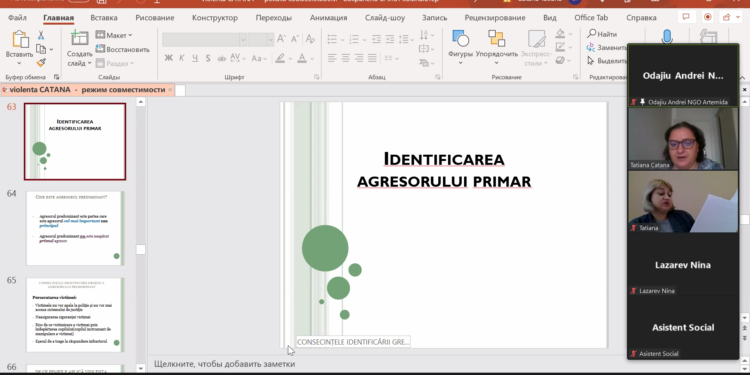Open the Раздел section dropdown

point(115,63)
